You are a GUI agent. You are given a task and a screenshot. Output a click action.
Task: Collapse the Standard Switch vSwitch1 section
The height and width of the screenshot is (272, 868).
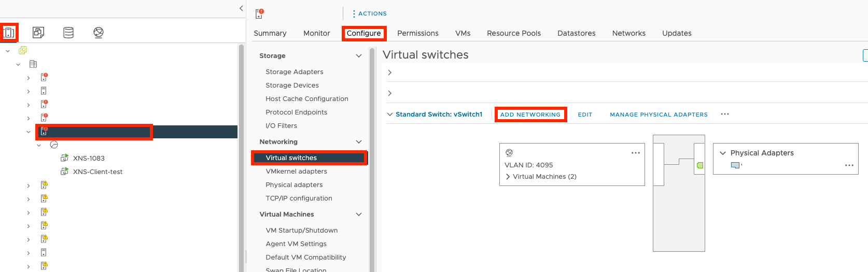tap(390, 114)
